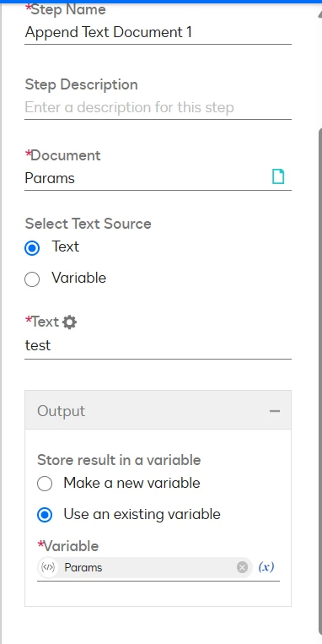Click the code tag icon on Params chip
Viewport: 322px width, 644px height.
click(x=48, y=567)
